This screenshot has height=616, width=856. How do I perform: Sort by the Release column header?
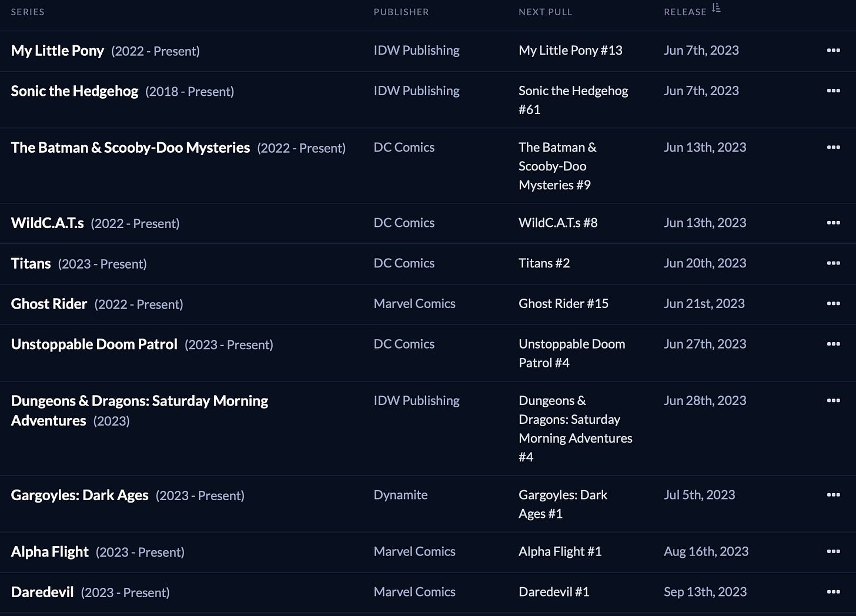[685, 12]
